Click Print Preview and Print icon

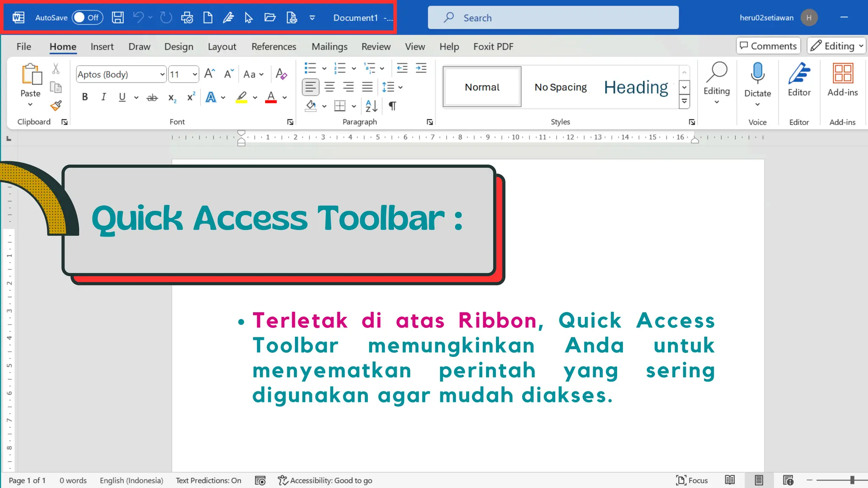(187, 17)
